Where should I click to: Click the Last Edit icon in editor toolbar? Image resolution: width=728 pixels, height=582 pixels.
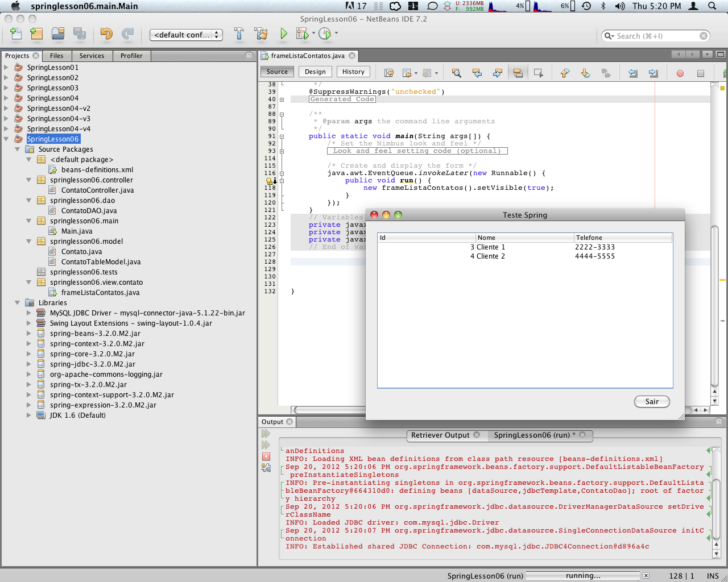[389, 73]
